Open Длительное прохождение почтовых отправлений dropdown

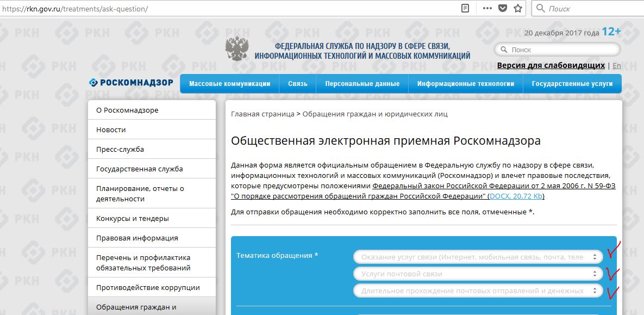click(x=478, y=291)
